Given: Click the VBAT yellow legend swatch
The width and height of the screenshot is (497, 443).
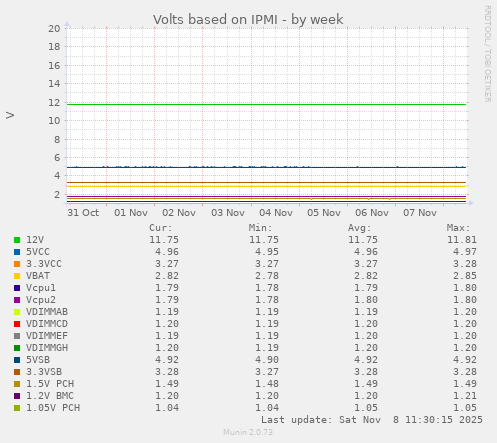Looking at the screenshot, I should [x=17, y=276].
